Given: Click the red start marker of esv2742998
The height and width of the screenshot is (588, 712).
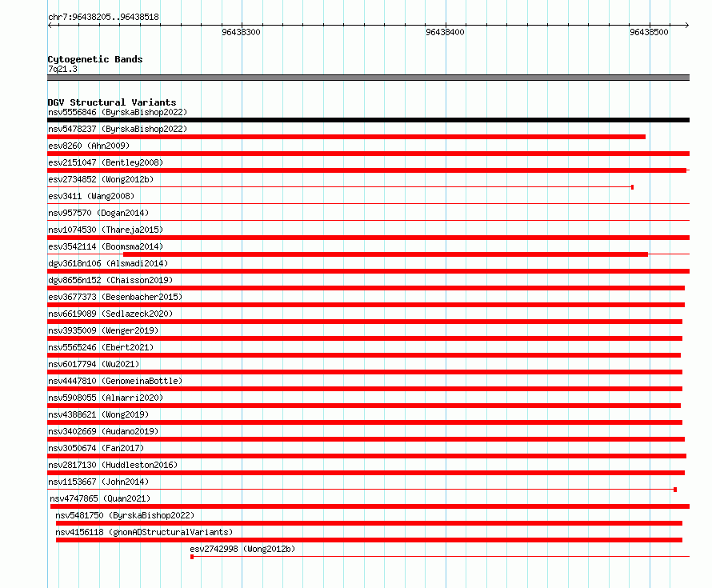Looking at the screenshot, I should [x=192, y=557].
